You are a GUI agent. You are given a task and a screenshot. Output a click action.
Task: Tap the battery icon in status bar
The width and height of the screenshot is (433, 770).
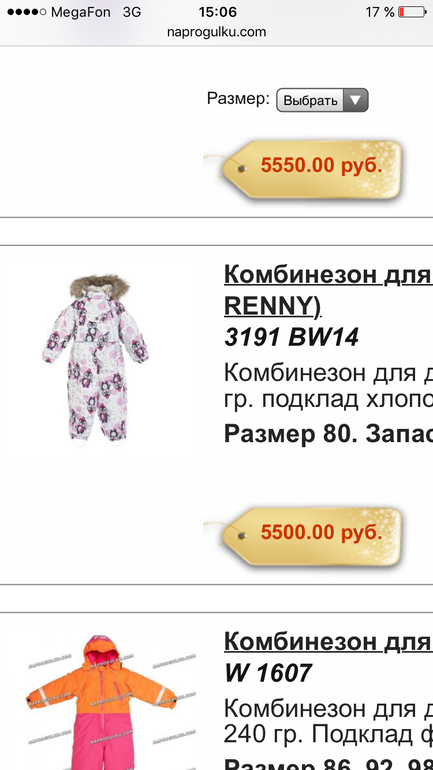coord(411,12)
